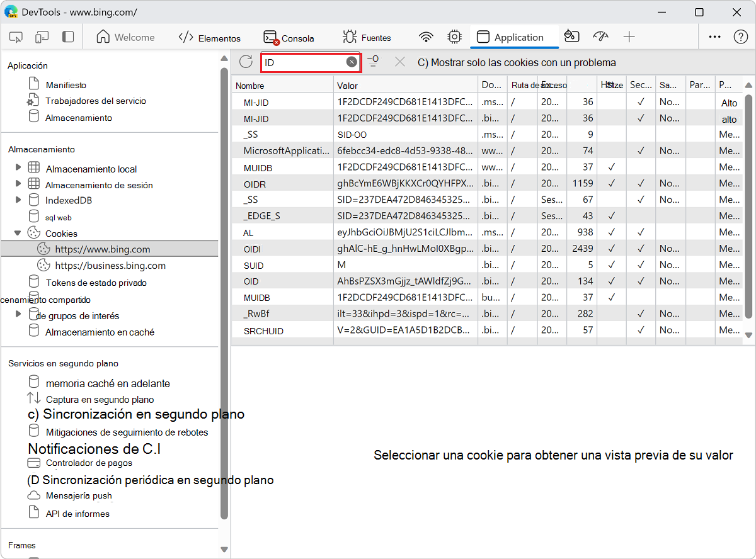Select the OIDR cookie row
Image resolution: width=756 pixels, height=559 pixels.
(488, 183)
